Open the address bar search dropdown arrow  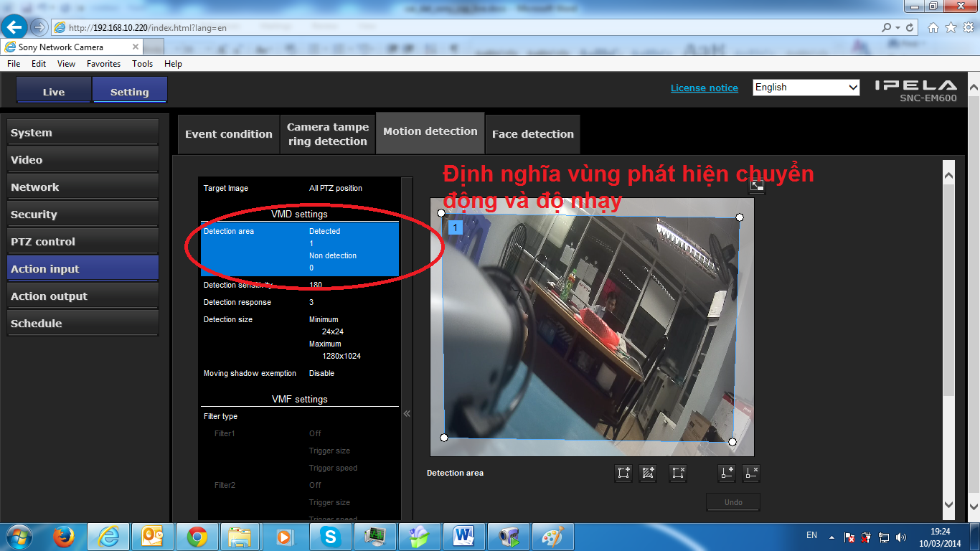pos(897,27)
